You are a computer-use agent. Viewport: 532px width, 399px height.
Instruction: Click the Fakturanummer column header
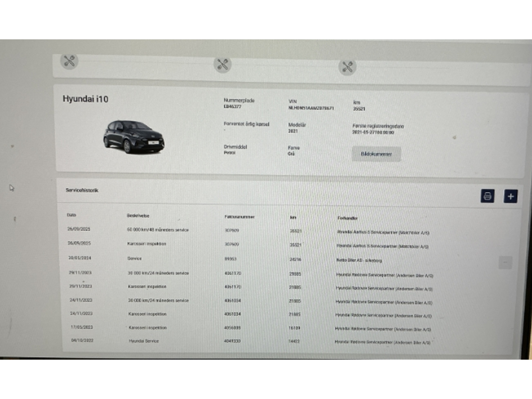239,217
